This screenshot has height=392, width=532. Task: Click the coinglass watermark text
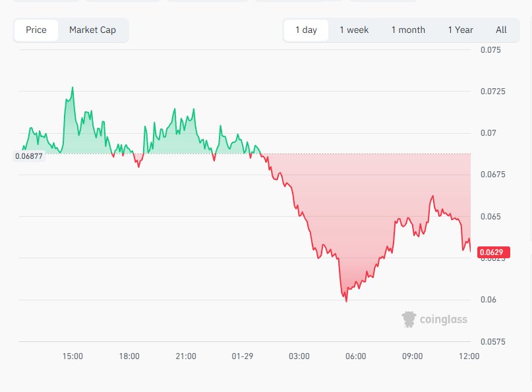tap(444, 320)
